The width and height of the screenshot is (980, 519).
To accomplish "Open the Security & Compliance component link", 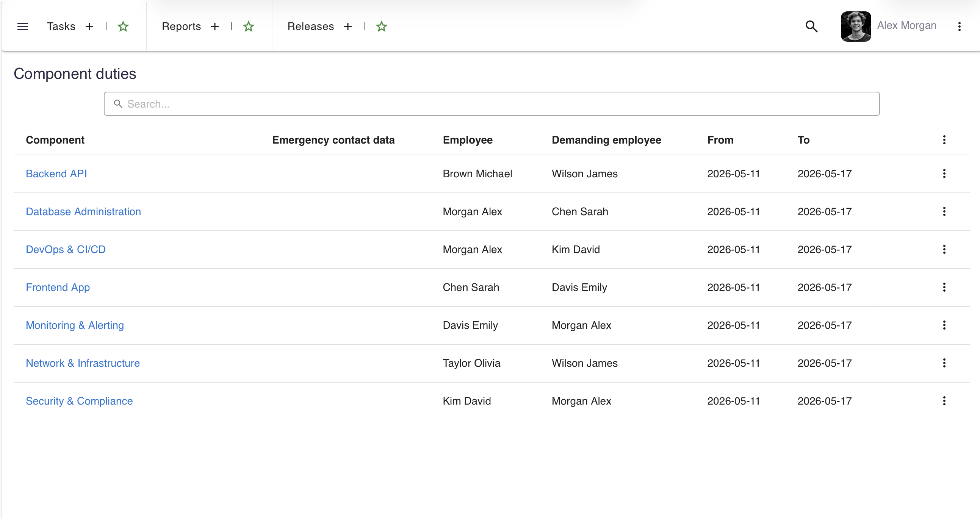I will tap(79, 401).
